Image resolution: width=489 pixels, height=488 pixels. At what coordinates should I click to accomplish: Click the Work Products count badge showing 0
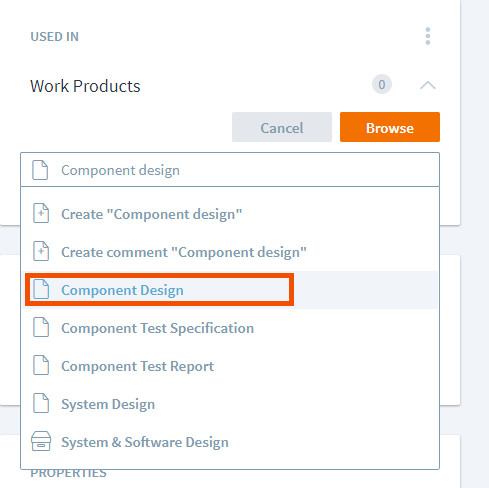pyautogui.click(x=382, y=84)
